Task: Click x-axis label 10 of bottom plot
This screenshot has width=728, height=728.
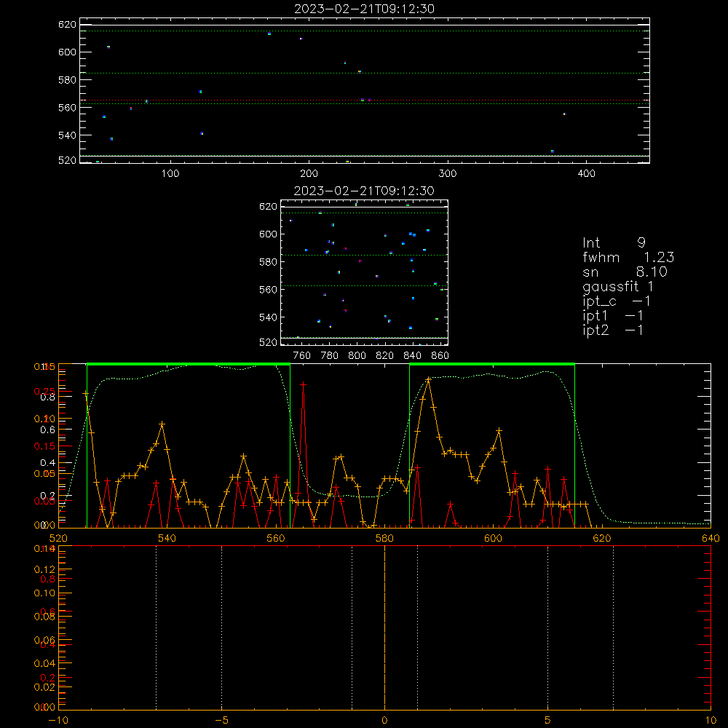Action: click(x=711, y=720)
